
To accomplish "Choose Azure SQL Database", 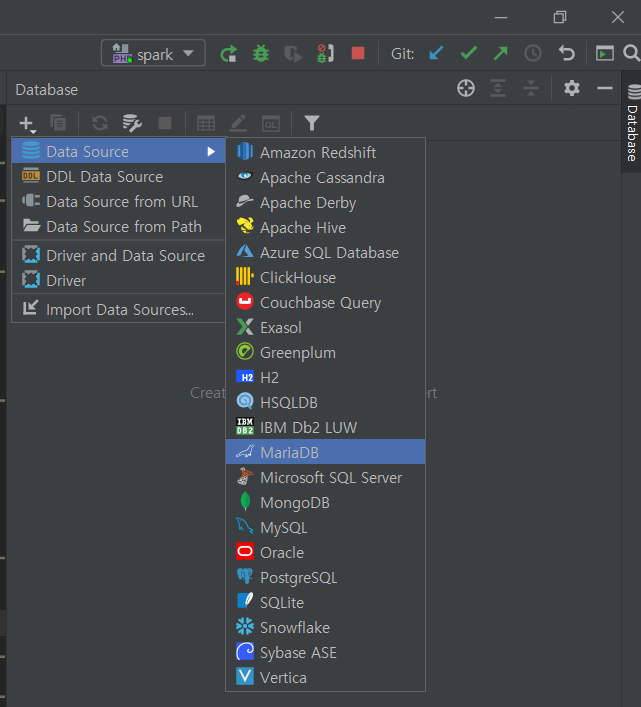I will coord(325,252).
